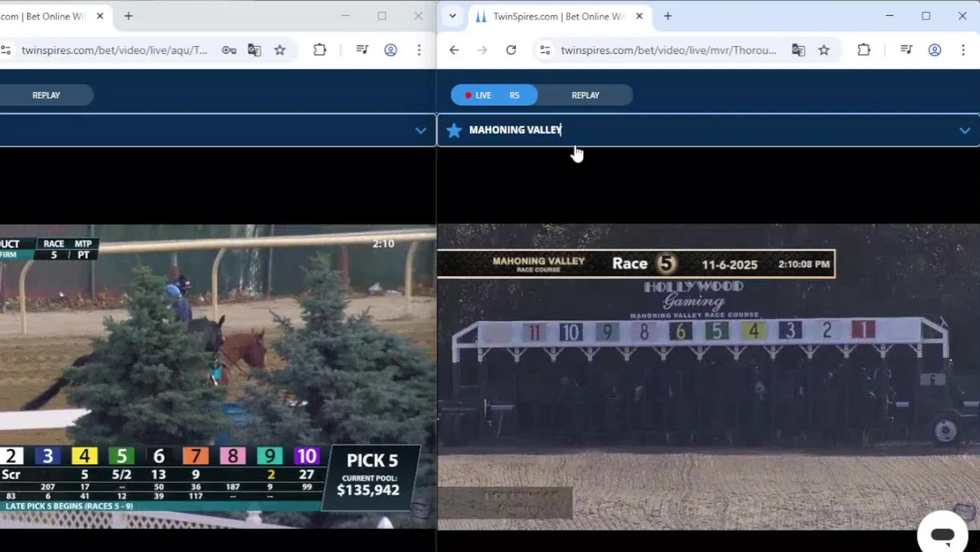Image resolution: width=980 pixels, height=552 pixels.
Task: Open media control icon in right browser
Action: [906, 50]
